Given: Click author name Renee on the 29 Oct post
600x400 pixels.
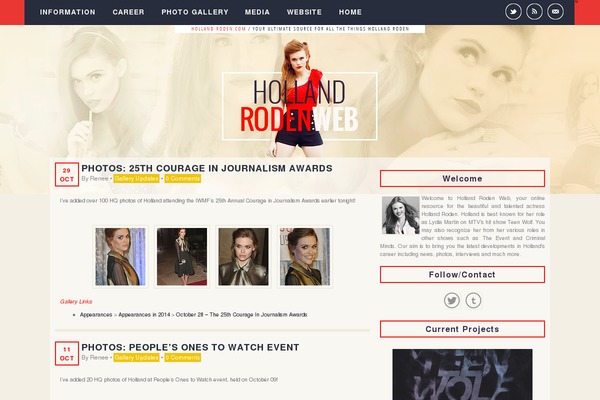Looking at the screenshot, I should tap(99, 179).
